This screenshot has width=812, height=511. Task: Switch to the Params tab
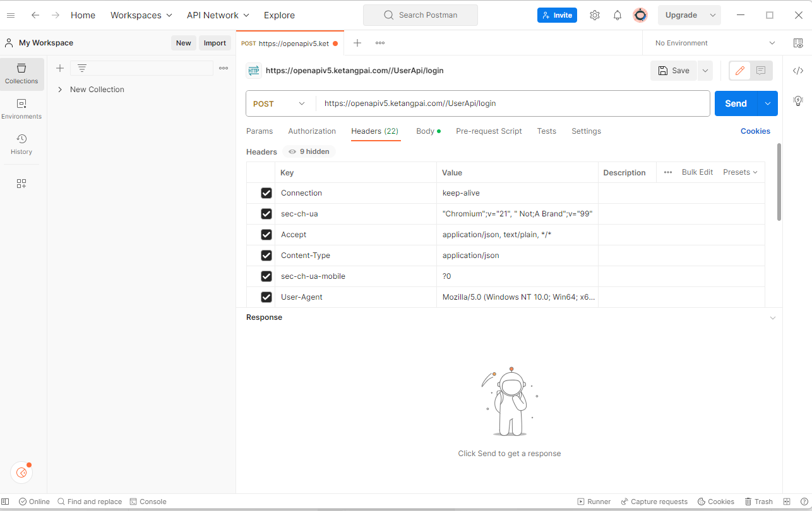[260, 131]
